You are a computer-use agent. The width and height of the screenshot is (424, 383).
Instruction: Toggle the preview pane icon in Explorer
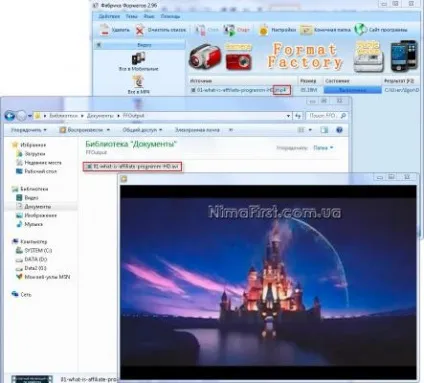coord(324,130)
